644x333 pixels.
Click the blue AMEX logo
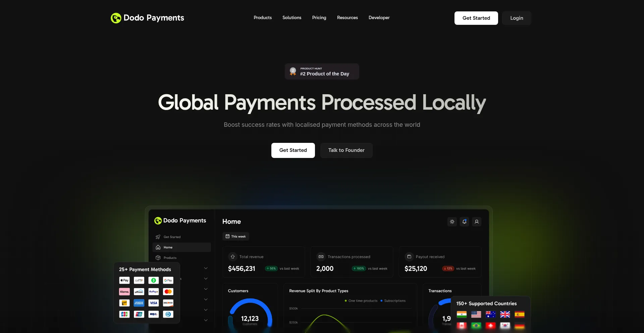click(139, 303)
